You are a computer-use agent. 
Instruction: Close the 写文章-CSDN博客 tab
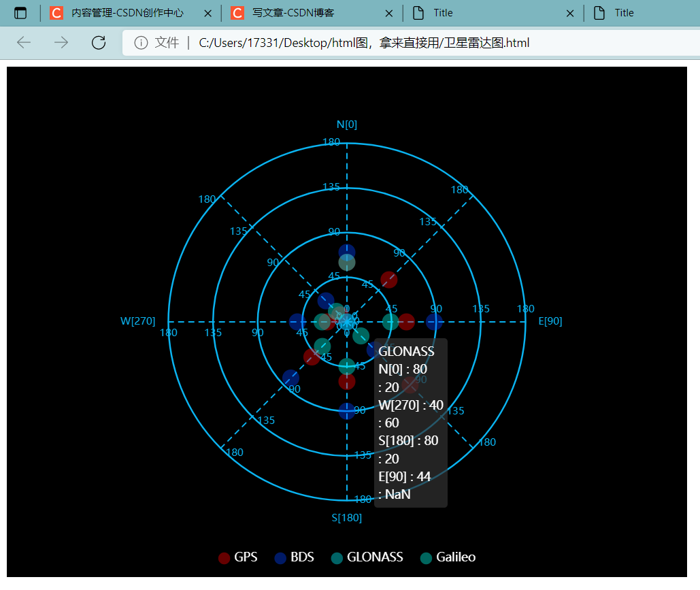(x=389, y=14)
